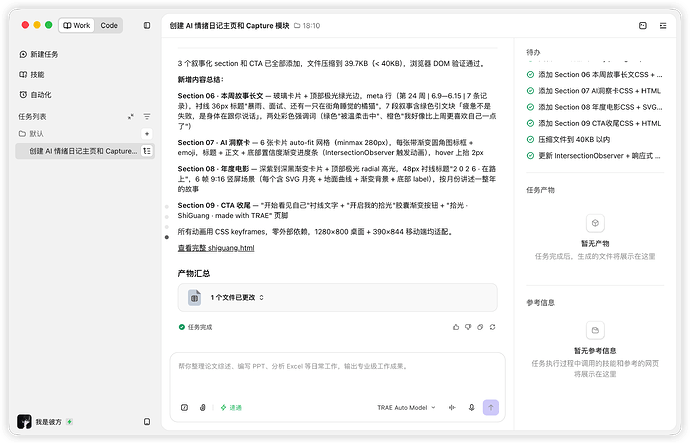Click the 新增内容总结 bold line

tap(201, 80)
